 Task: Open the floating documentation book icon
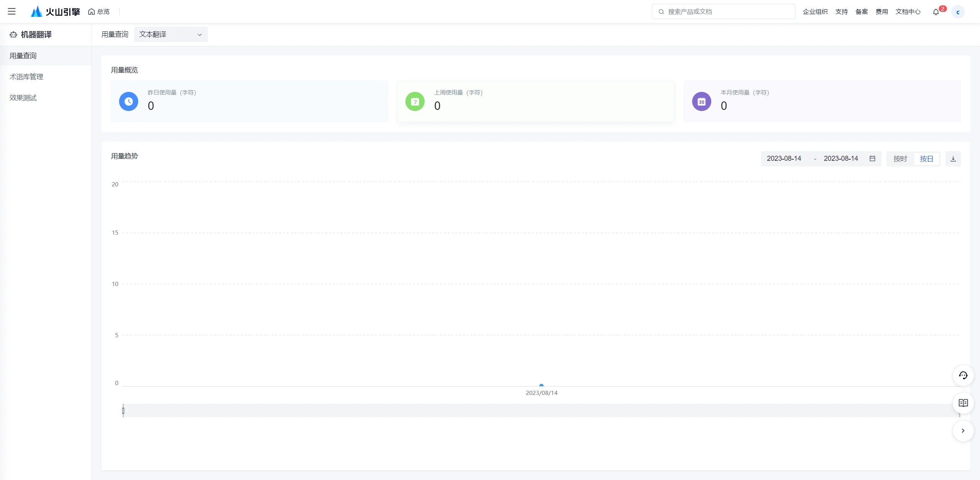[x=963, y=403]
